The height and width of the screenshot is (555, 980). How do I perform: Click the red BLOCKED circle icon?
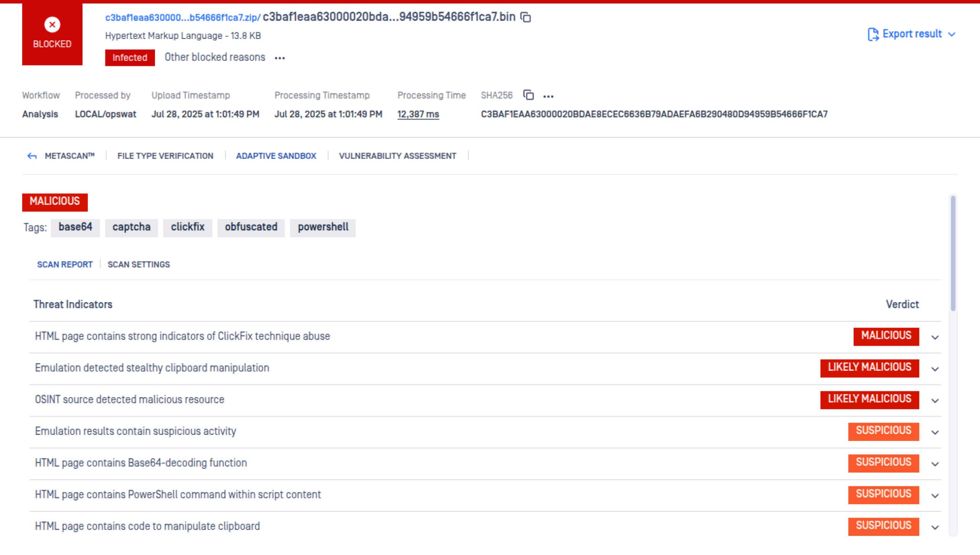pyautogui.click(x=52, y=24)
